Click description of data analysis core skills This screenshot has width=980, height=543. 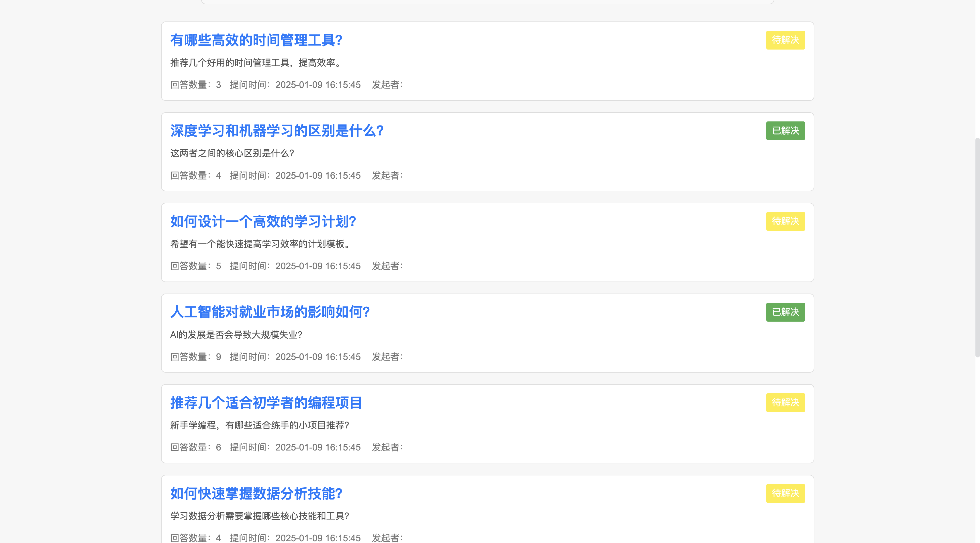[x=259, y=516]
